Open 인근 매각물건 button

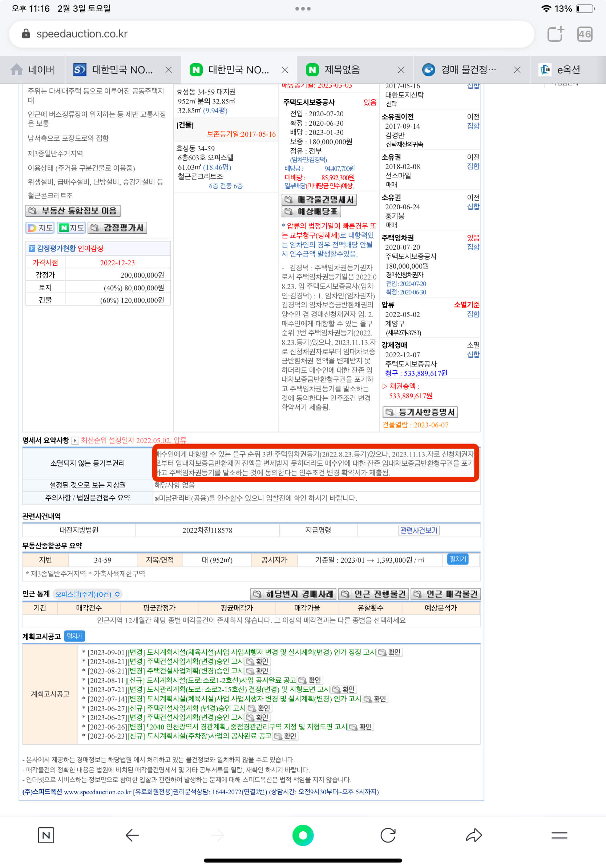pyautogui.click(x=445, y=594)
